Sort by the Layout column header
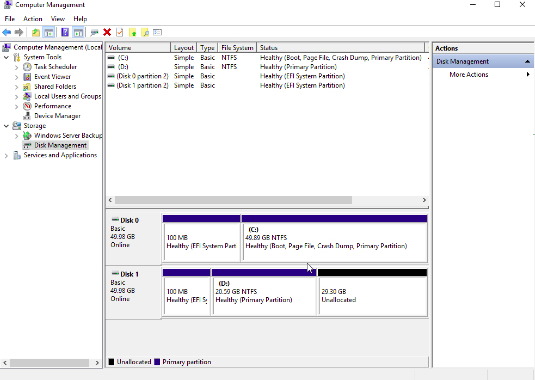This screenshot has width=535, height=380. coord(184,48)
